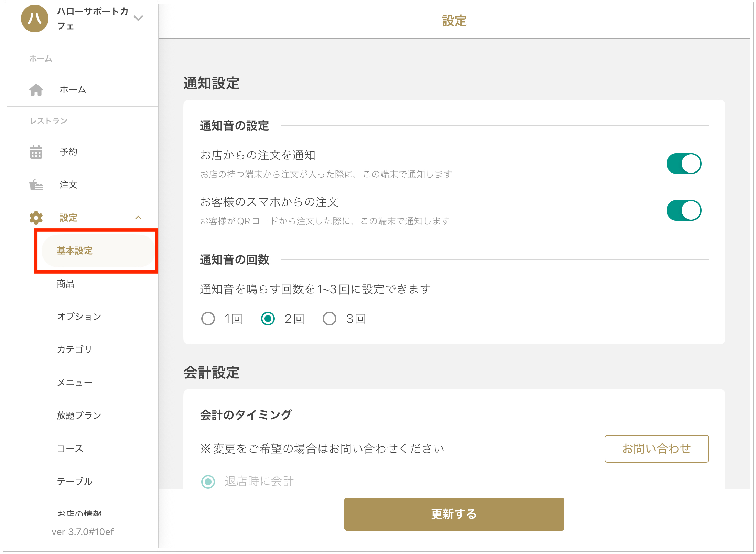Toggle お店からの注文を通知 switch
Viewport: 756px width, 554px height.
(x=683, y=164)
